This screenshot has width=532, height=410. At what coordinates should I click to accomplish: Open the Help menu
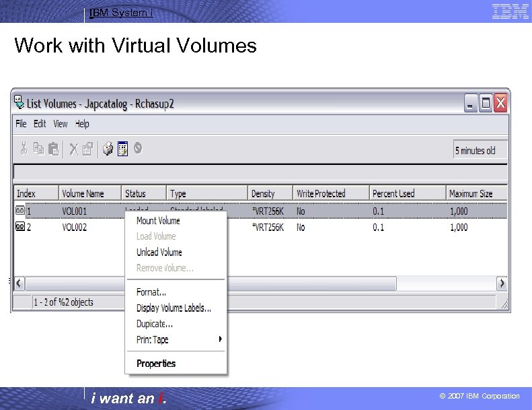[82, 124]
